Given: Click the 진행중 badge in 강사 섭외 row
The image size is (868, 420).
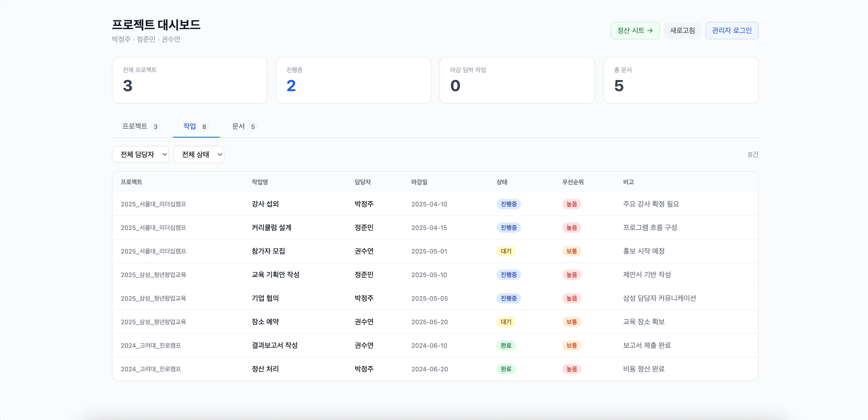Looking at the screenshot, I should point(508,204).
